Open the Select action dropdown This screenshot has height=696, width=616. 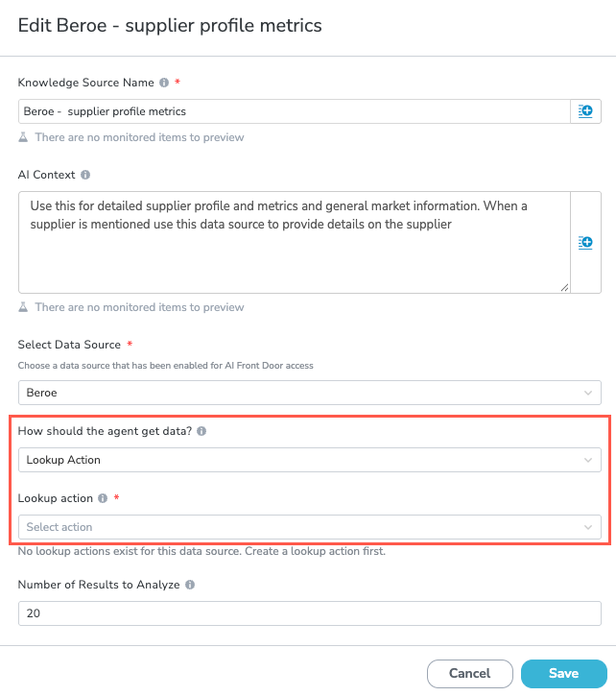coord(310,527)
